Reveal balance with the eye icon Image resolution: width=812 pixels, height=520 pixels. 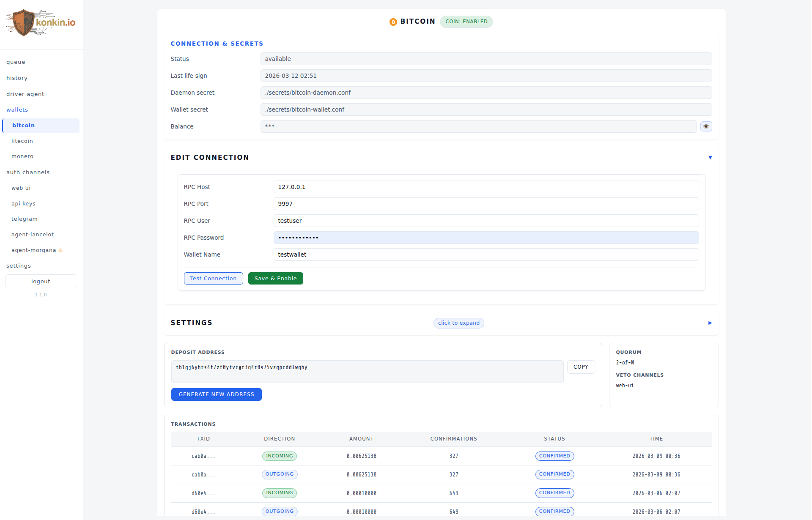click(x=706, y=126)
